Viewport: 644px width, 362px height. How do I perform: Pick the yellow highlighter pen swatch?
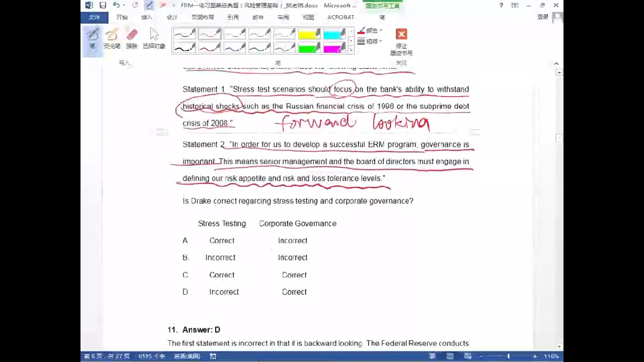click(309, 34)
